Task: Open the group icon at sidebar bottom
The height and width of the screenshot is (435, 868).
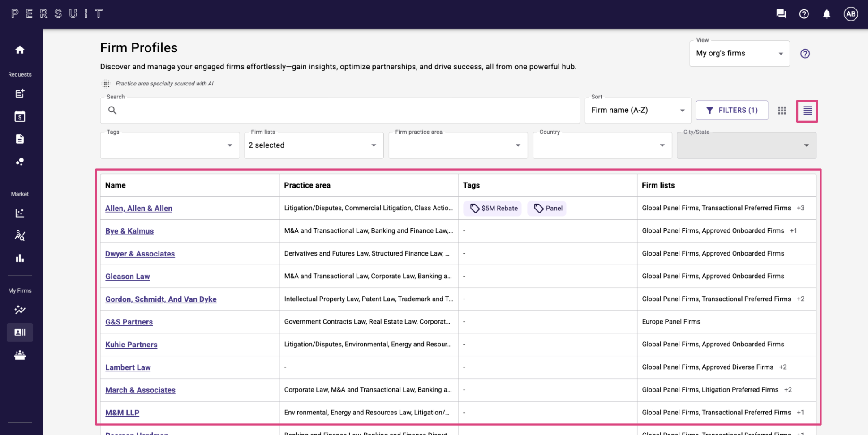Action: click(20, 355)
